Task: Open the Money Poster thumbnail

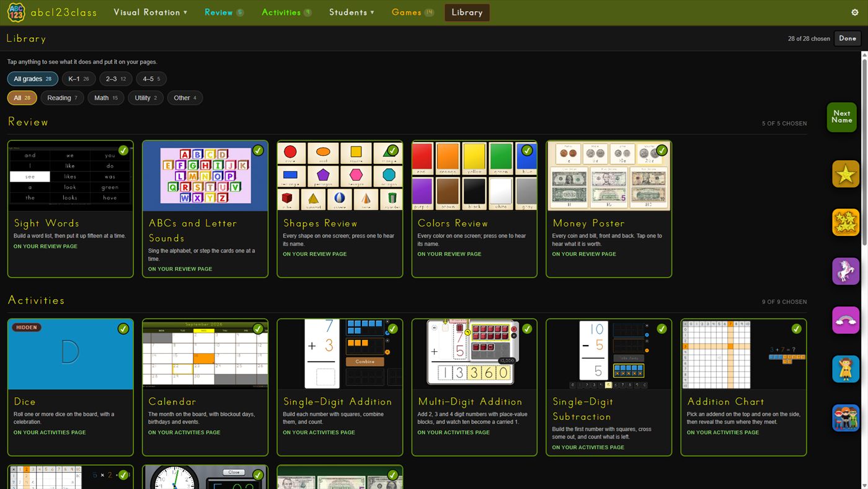Action: [x=609, y=176]
